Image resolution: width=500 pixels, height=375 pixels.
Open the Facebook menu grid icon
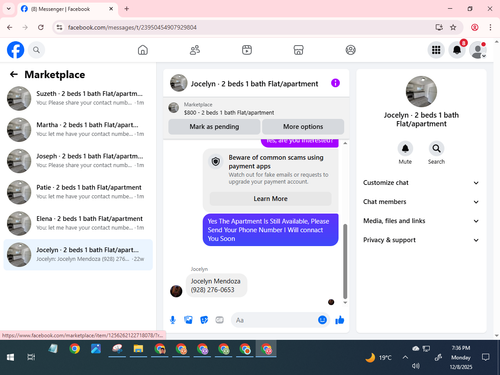[436, 50]
